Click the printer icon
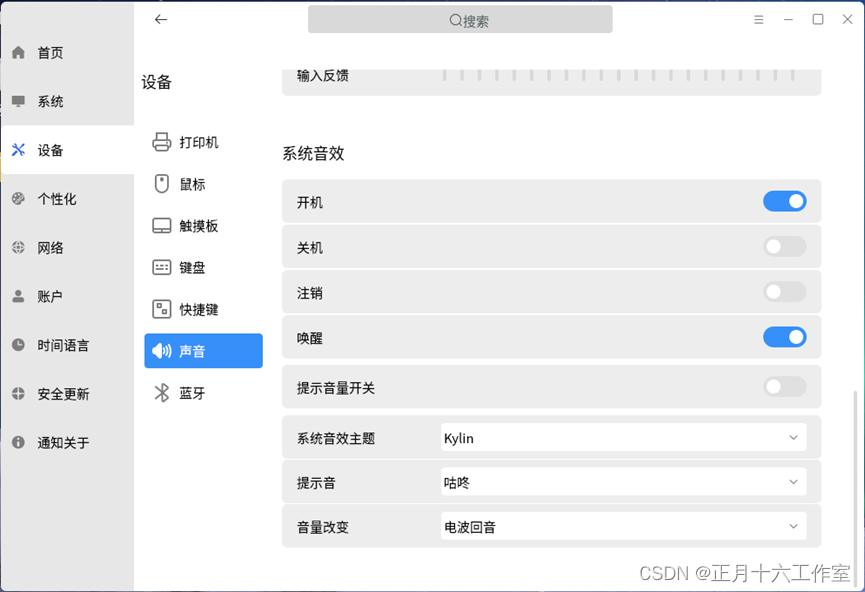This screenshot has width=865, height=592. tap(162, 142)
